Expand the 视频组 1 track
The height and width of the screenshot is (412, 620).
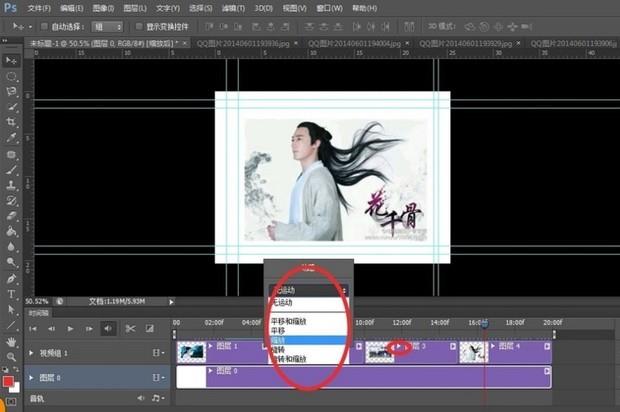pos(31,353)
